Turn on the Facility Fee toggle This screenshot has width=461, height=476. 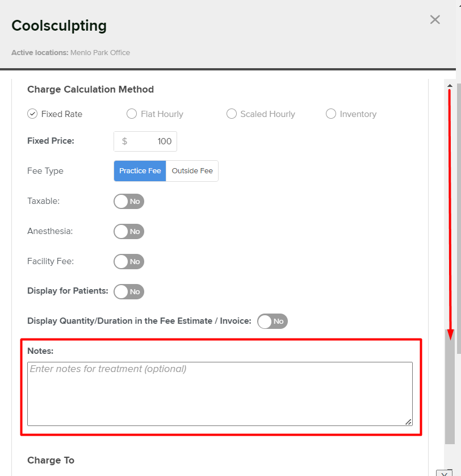point(129,261)
